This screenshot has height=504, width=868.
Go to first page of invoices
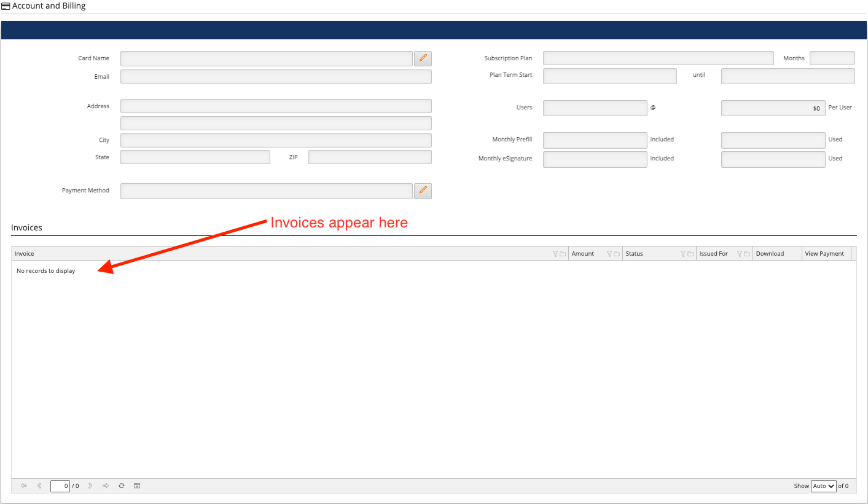(23, 486)
